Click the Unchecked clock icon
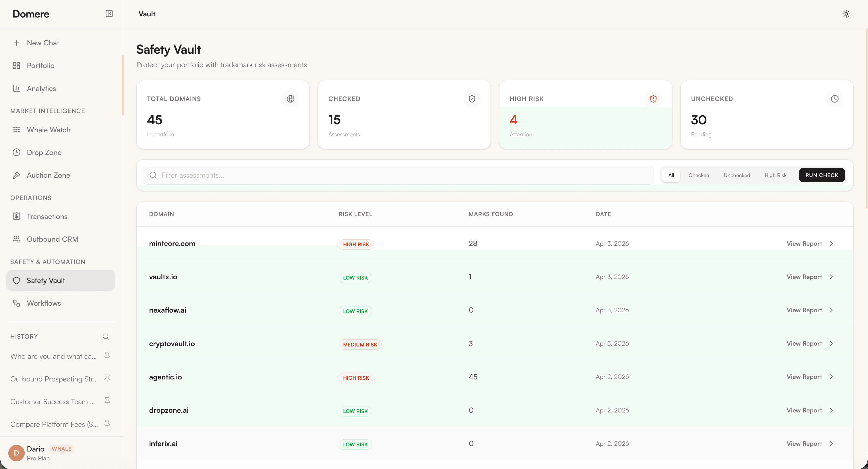Image resolution: width=868 pixels, height=469 pixels. point(834,99)
